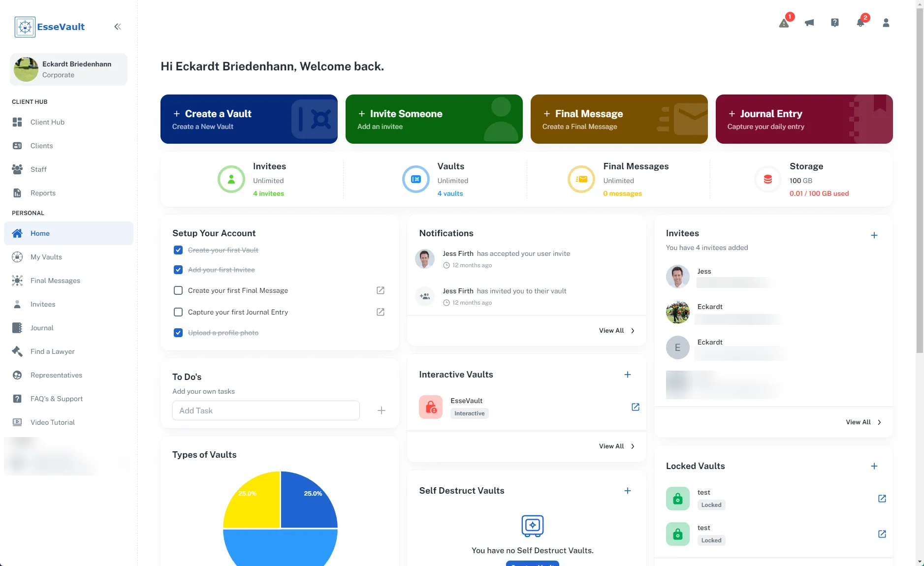Add a new invitee with plus icon
This screenshot has width=924, height=566.
874,235
